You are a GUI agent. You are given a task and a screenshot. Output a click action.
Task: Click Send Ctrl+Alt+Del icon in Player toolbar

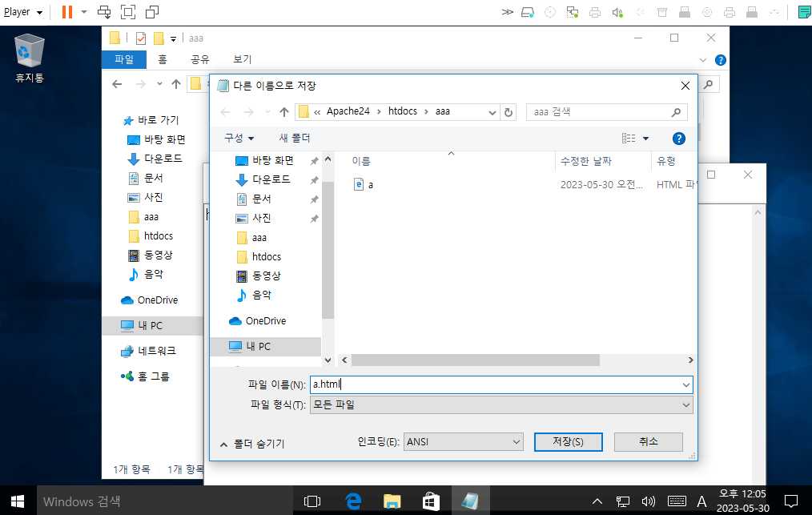coord(104,12)
